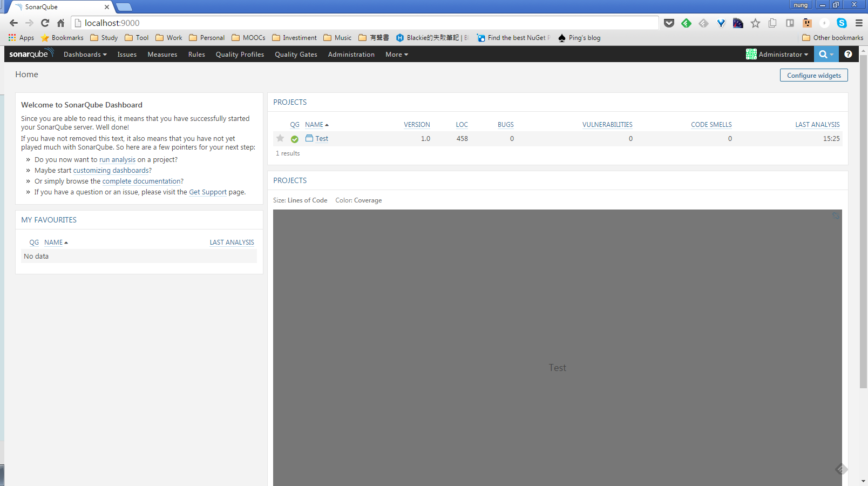
Task: Expand the Dashboards dropdown
Action: click(85, 55)
